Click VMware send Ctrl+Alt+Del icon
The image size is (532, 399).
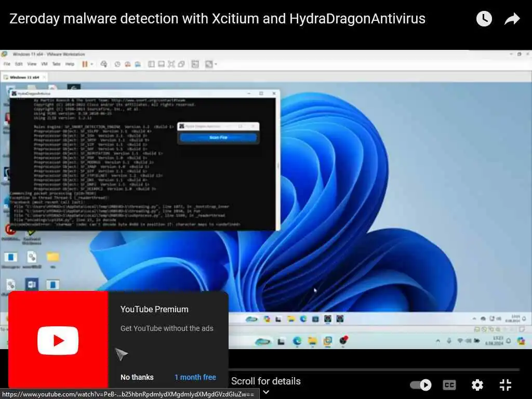click(104, 64)
